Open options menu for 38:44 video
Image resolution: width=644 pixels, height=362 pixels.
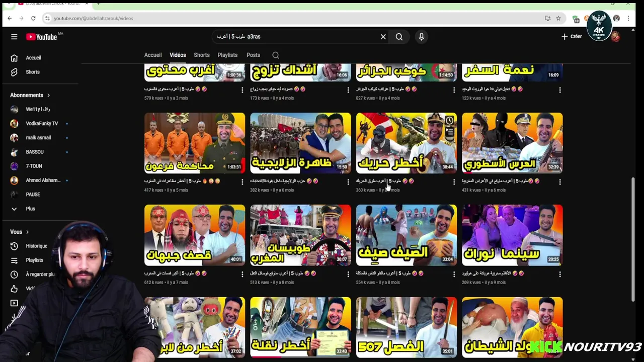[x=454, y=182]
